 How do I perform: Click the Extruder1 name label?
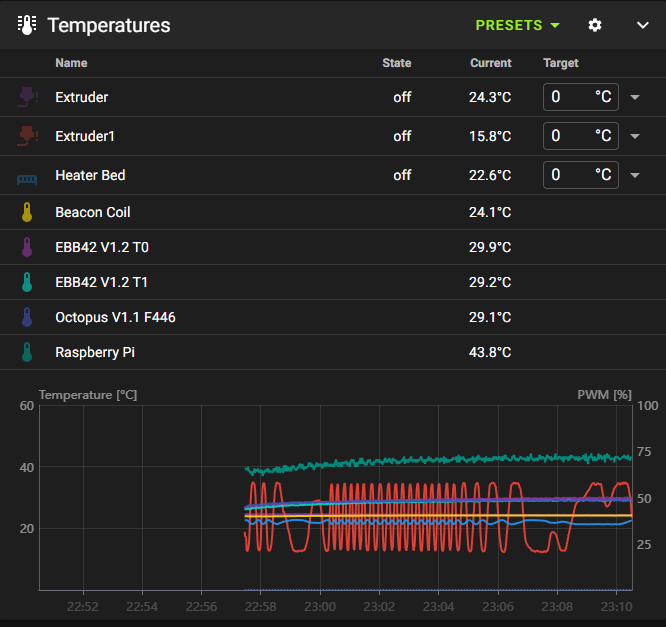tap(85, 136)
